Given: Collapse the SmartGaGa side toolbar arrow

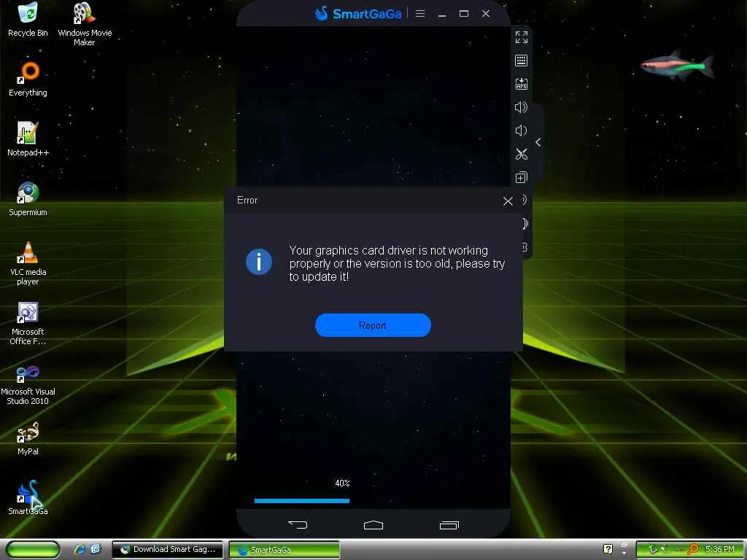Looking at the screenshot, I should click(538, 142).
